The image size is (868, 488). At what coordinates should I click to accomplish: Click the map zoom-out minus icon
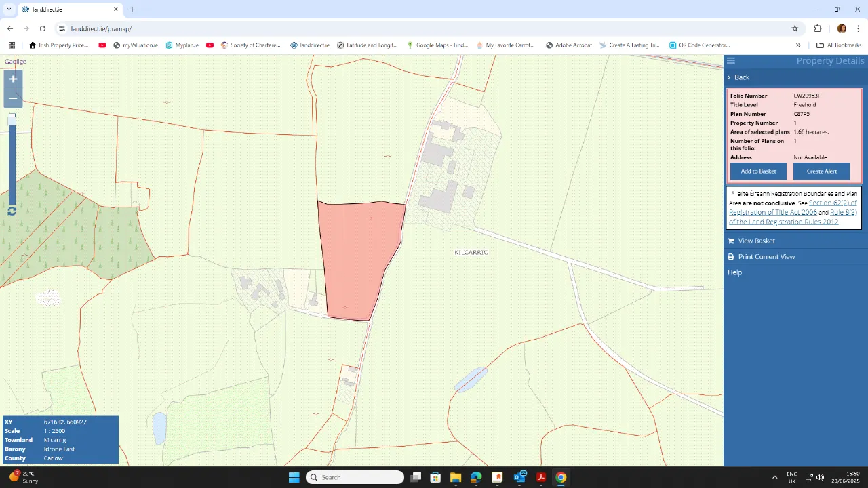coord(12,98)
